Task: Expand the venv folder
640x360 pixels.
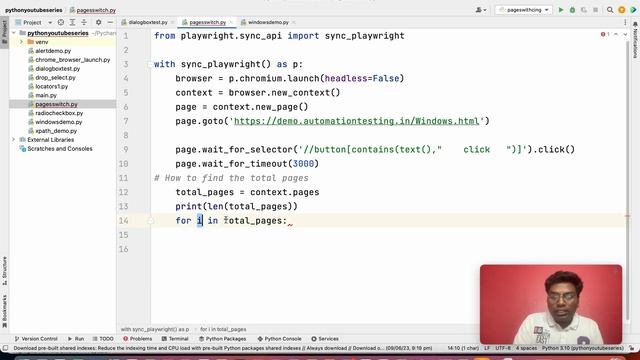Action: click(21, 42)
